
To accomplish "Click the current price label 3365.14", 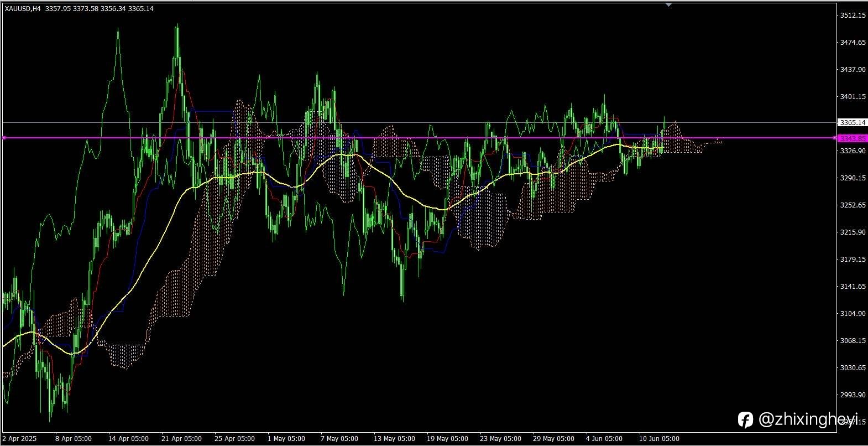I will (x=852, y=122).
